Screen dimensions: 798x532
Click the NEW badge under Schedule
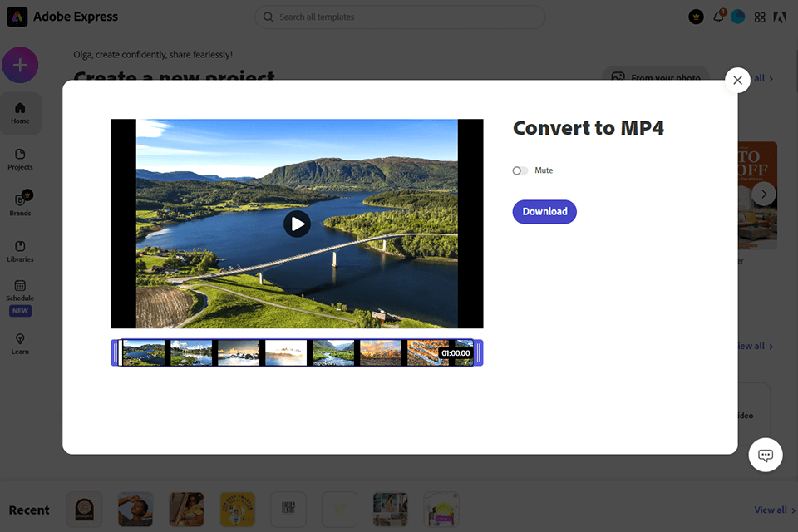pyautogui.click(x=20, y=311)
